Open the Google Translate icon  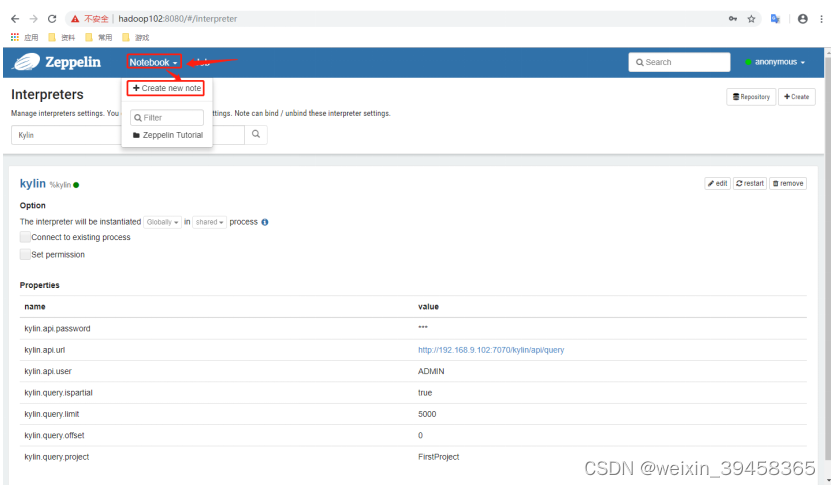[x=775, y=19]
